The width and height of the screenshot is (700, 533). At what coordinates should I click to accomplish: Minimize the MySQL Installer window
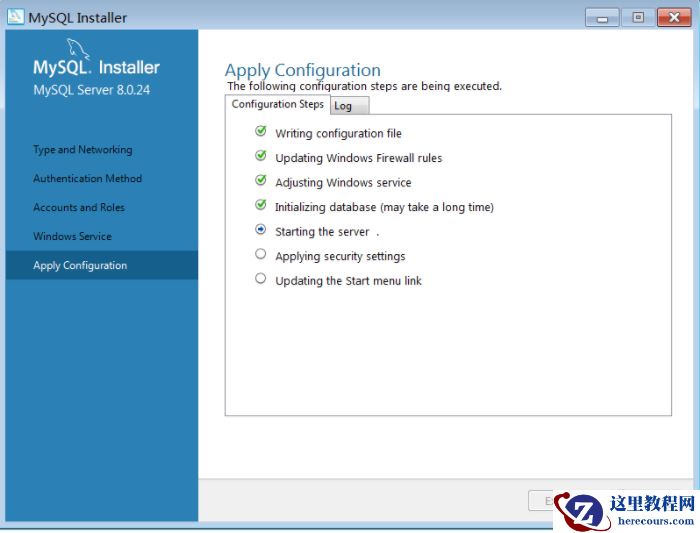tap(602, 18)
